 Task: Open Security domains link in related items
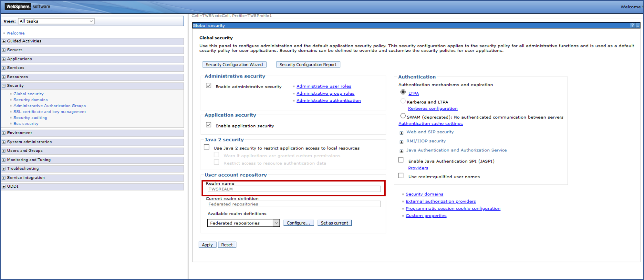click(x=424, y=194)
